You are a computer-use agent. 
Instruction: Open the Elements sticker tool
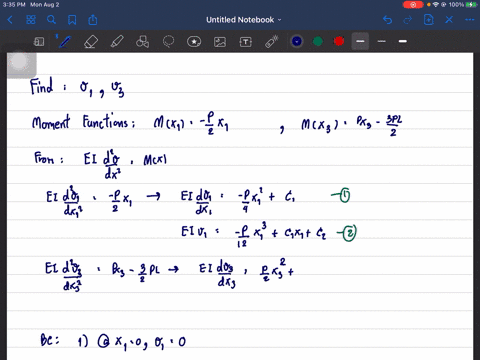point(194,42)
